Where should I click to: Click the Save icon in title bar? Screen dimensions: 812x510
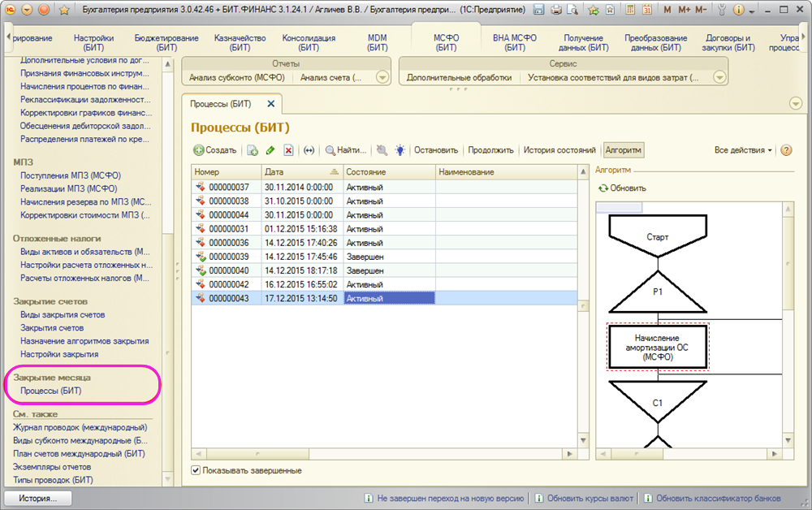point(540,10)
